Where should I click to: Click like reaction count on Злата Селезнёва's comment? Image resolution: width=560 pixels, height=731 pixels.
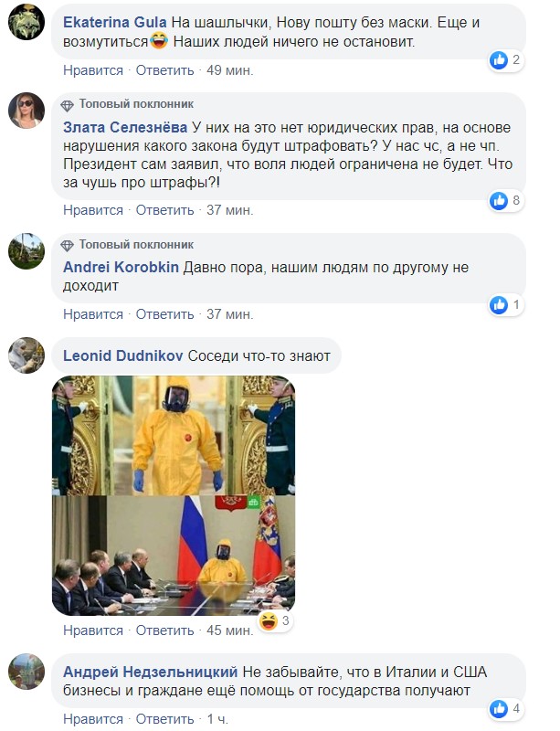click(516, 200)
